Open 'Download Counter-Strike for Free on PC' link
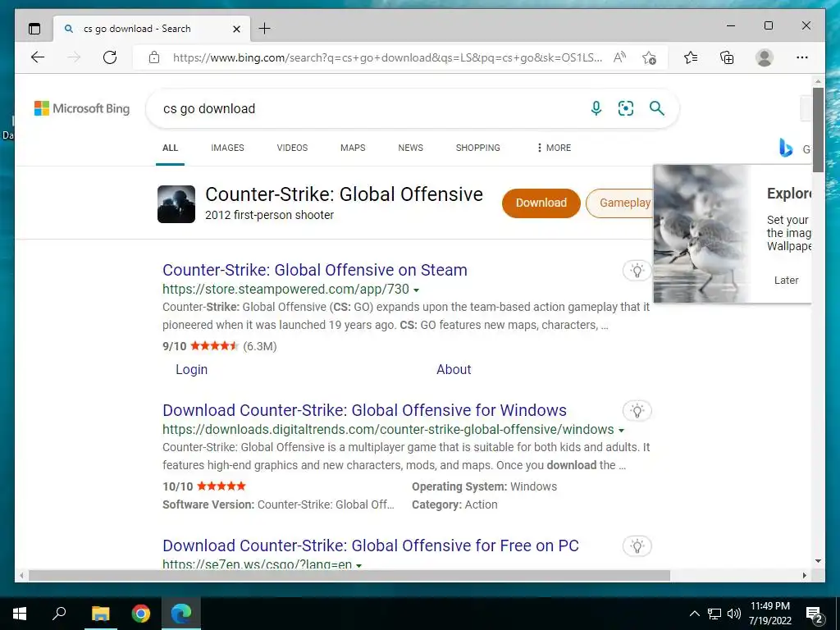840x630 pixels. 371,546
